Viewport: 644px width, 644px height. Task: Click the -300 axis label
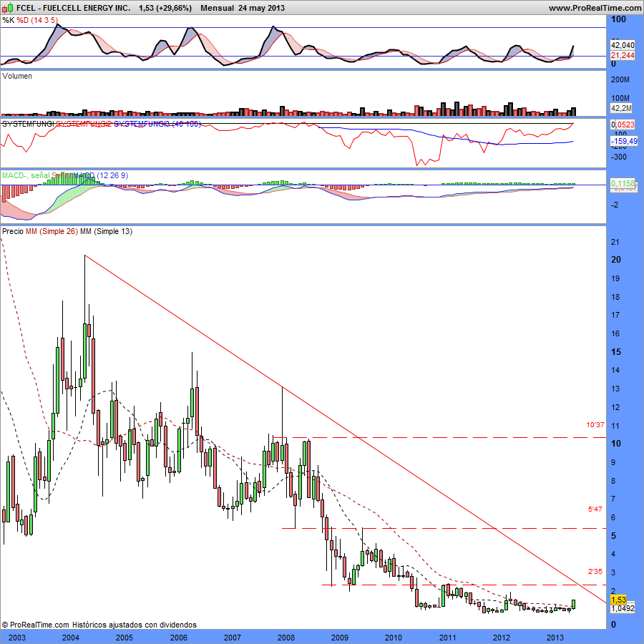tap(619, 157)
